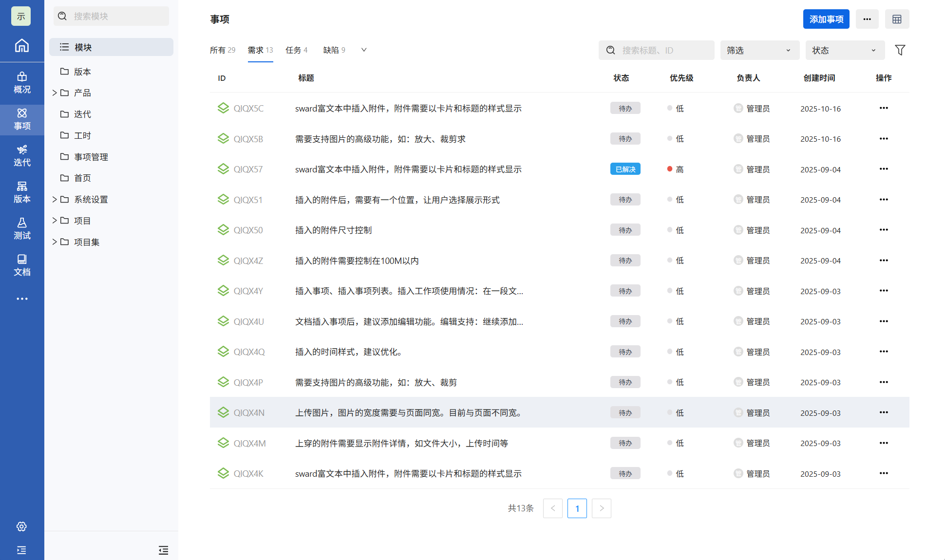Open settings gear at sidebar bottom
Screen dimensions: 945x560
(21, 526)
